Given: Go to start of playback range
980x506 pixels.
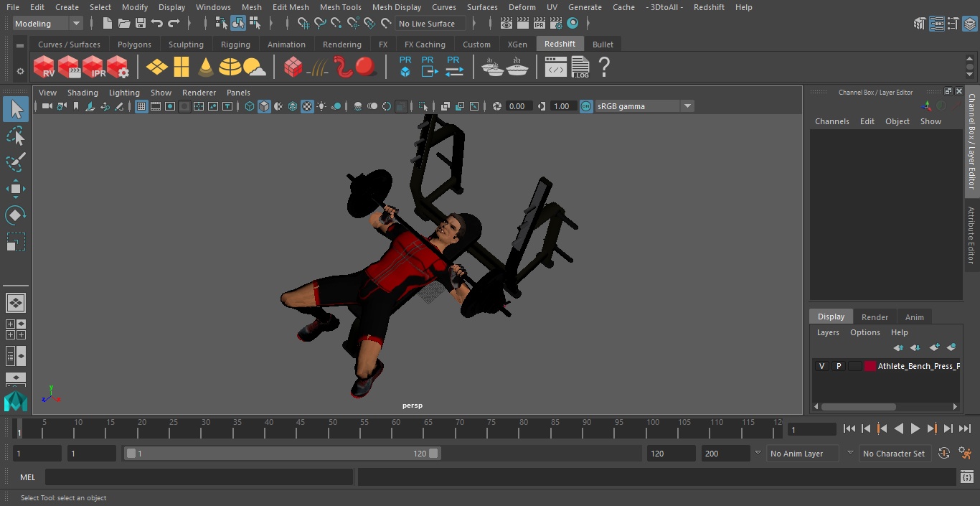Looking at the screenshot, I should click(849, 428).
